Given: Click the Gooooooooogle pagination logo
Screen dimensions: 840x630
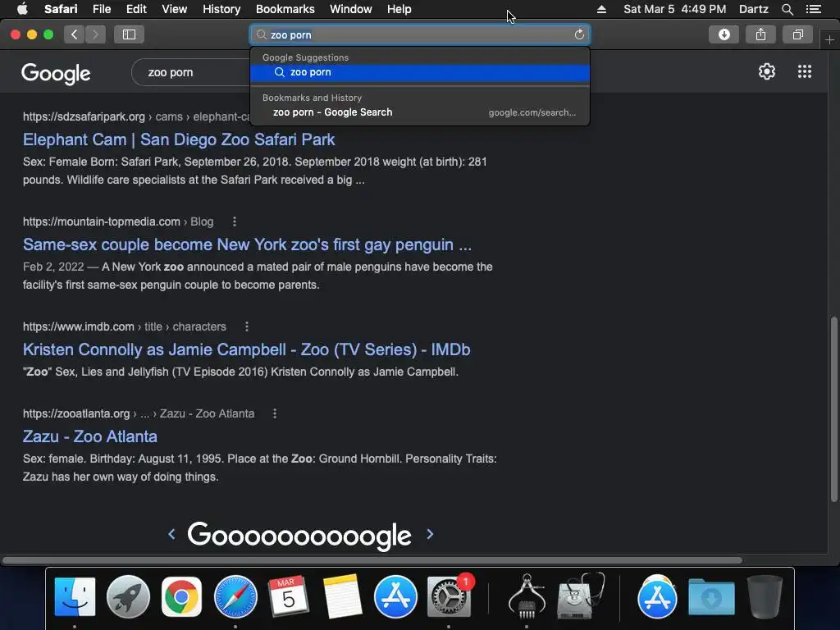Looking at the screenshot, I should pyautogui.click(x=299, y=535).
